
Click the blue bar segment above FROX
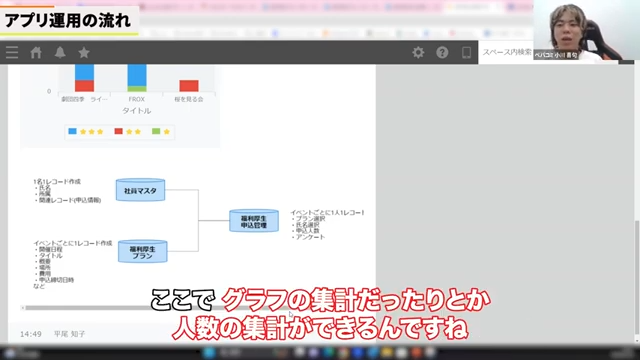coord(137,75)
